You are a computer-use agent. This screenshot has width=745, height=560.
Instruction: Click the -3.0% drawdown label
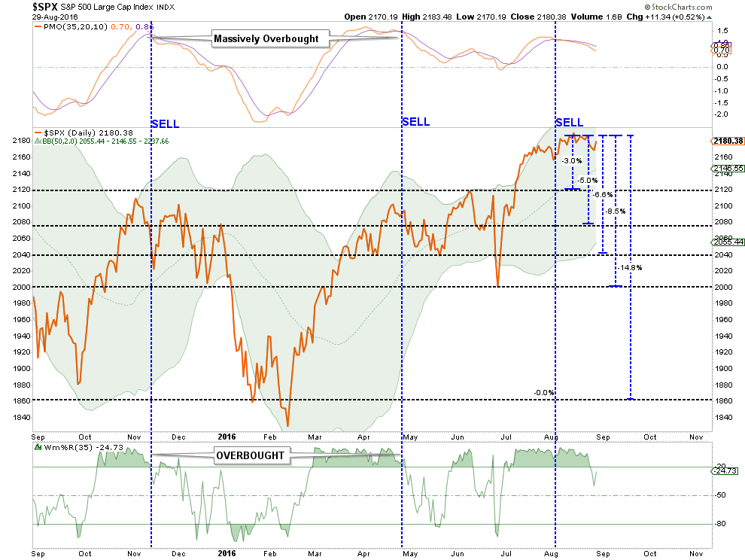[571, 161]
